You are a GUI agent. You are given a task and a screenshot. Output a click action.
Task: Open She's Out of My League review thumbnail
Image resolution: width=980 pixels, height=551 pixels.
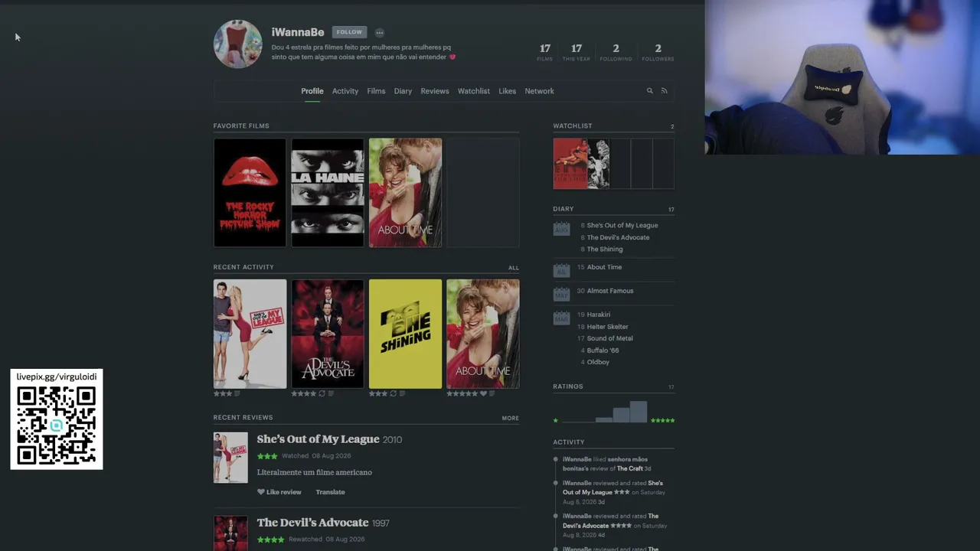pos(230,458)
